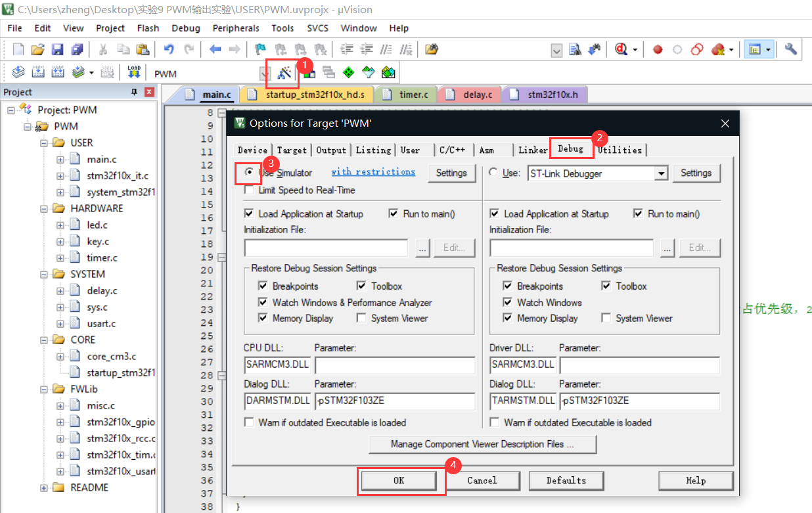
Task: Expand the README group in project tree
Action: coord(43,487)
